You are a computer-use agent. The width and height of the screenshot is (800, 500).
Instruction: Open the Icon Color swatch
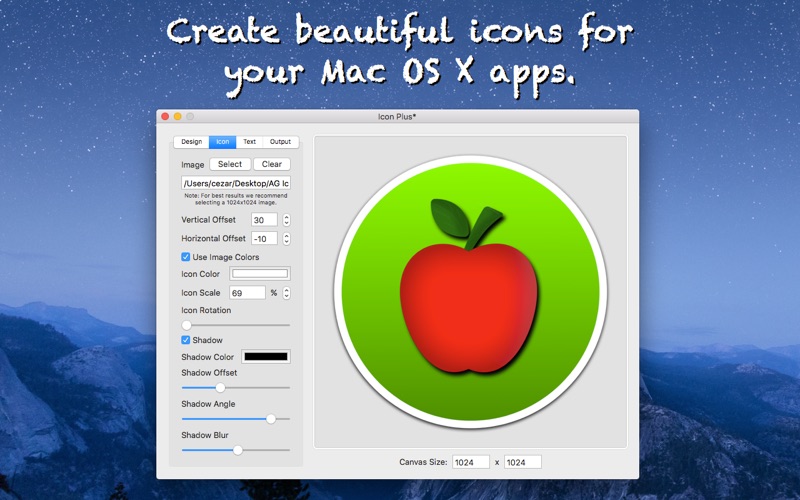coord(260,274)
